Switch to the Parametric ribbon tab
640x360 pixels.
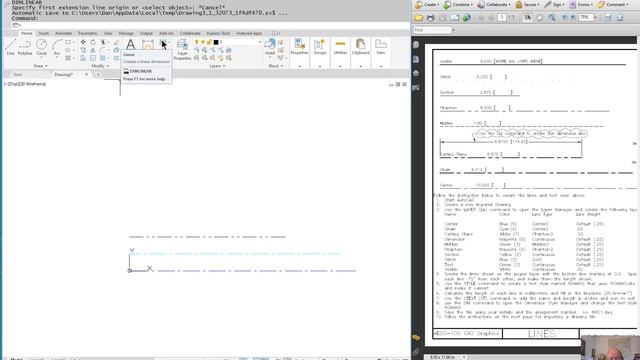87,33
